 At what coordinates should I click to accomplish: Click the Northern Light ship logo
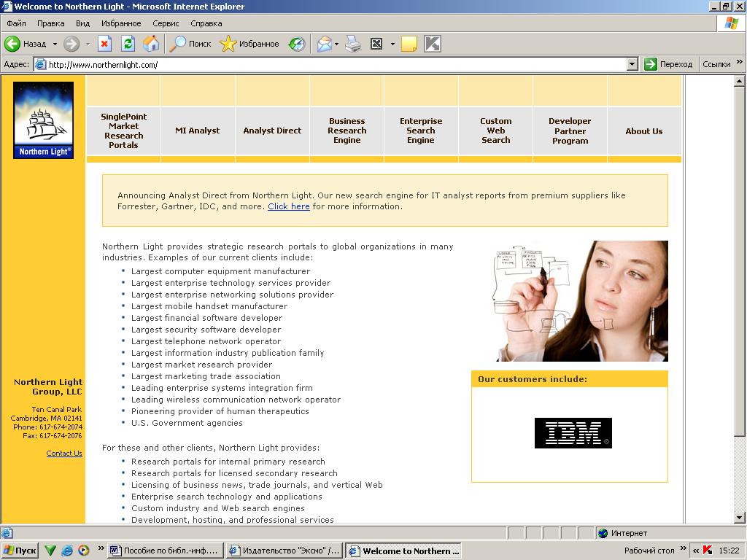pyautogui.click(x=43, y=120)
